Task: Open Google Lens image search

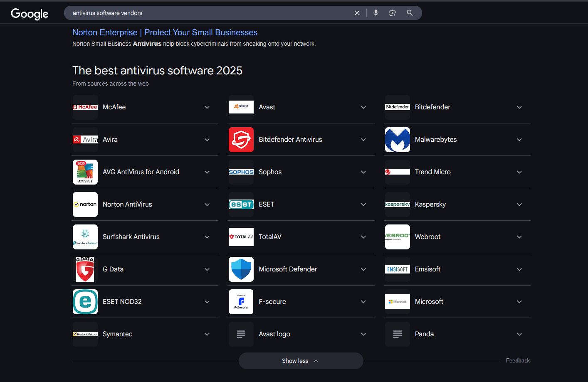Action: (x=392, y=13)
